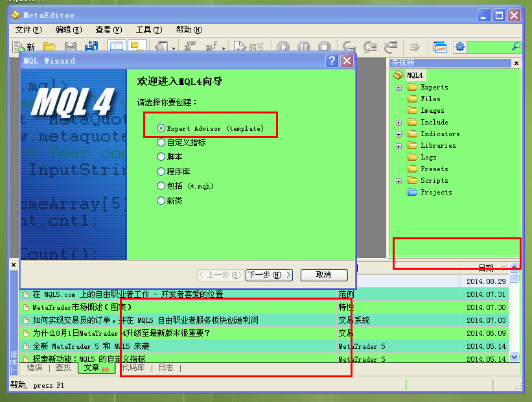
Task: Expand the Indicators folder in Navigator
Action: tap(399, 134)
